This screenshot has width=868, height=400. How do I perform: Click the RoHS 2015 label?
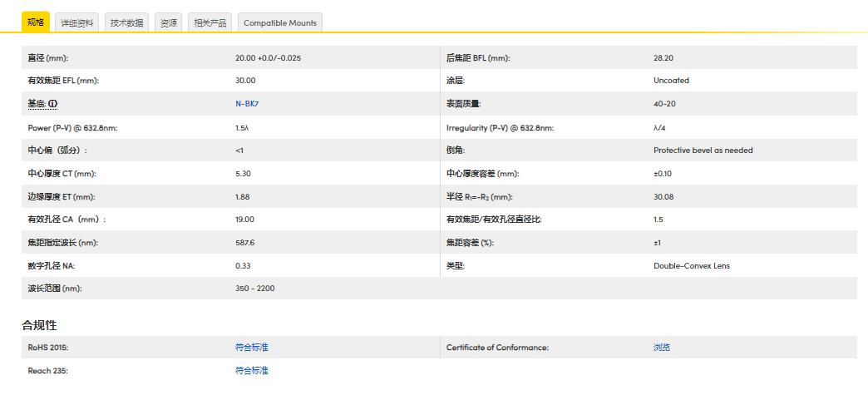48,348
